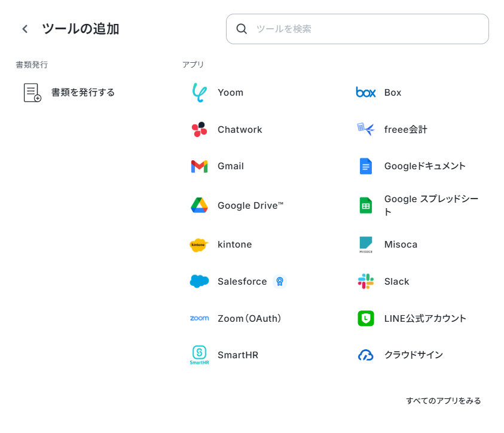The image size is (504, 433).
Task: Click the kintone cloud icon
Action: [x=199, y=245]
